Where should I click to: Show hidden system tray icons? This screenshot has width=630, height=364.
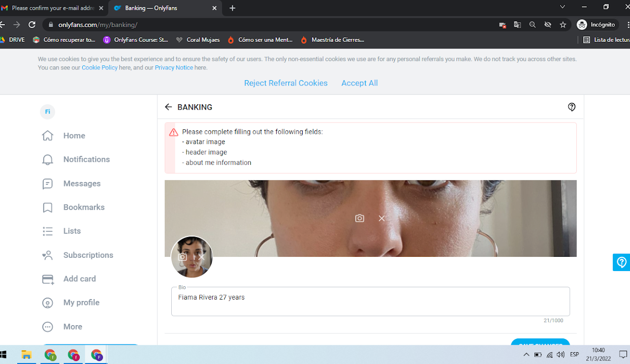coord(526,355)
